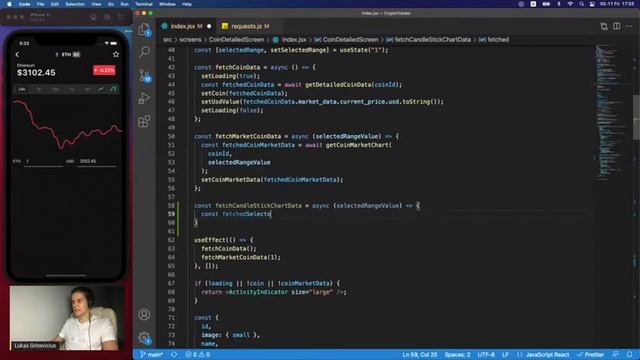
Task: Click the Open Changes icon in editor toolbar
Action: pos(604,27)
